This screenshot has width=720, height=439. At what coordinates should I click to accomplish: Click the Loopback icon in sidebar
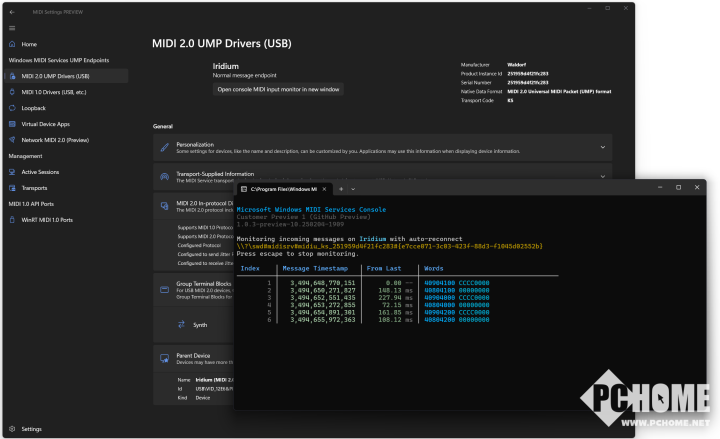coord(12,108)
